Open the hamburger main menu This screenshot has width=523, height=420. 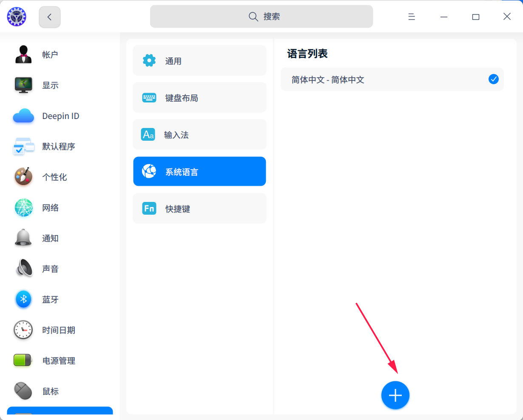[412, 17]
